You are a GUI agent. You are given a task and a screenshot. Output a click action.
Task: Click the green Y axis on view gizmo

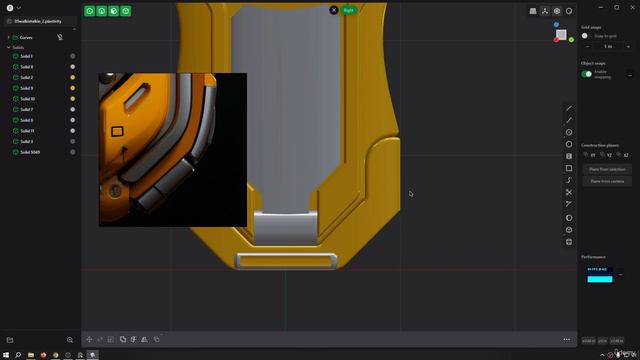coord(571,40)
